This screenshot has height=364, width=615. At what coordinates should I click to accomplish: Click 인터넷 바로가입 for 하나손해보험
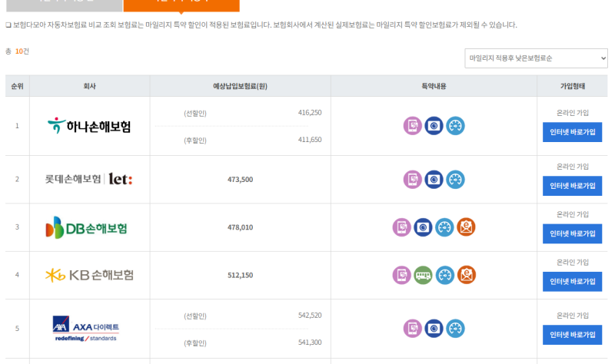pos(572,132)
